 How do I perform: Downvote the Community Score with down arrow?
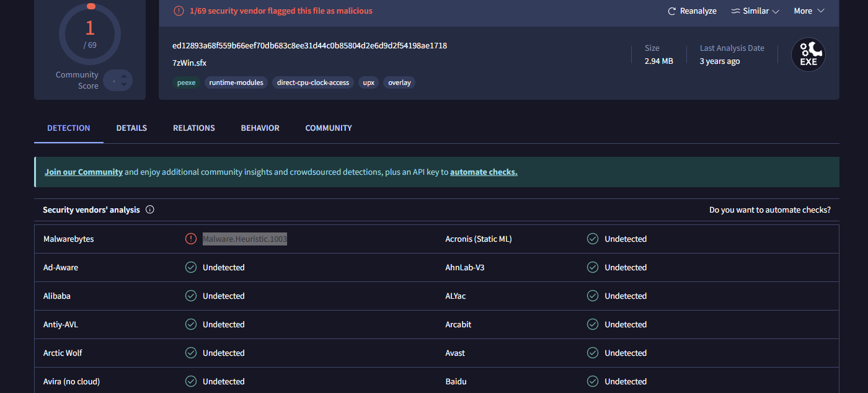[124, 85]
